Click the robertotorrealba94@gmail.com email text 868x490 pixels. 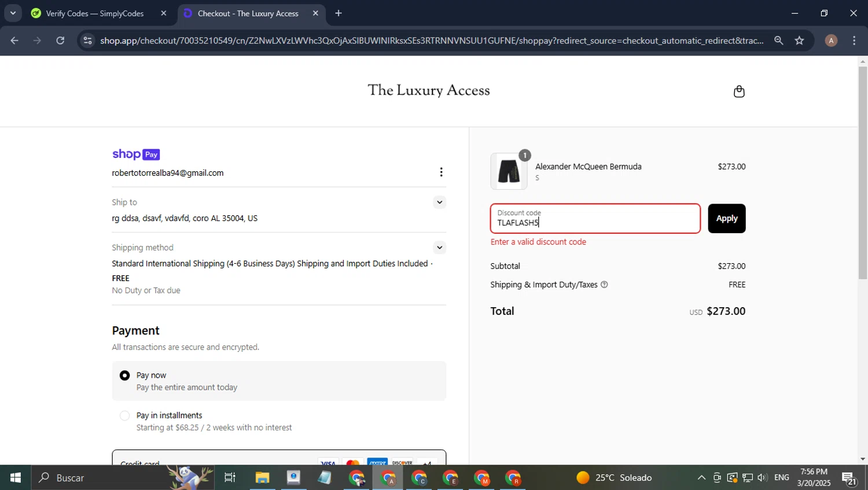click(168, 173)
